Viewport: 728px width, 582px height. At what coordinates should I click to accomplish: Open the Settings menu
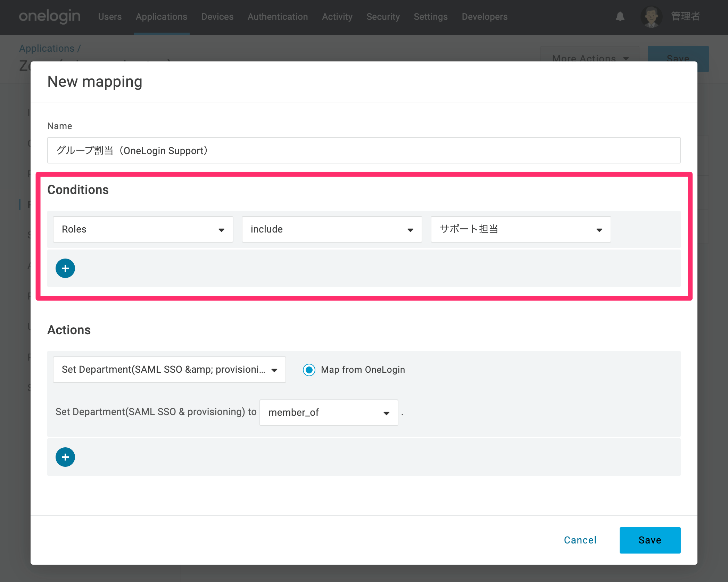tap(431, 17)
